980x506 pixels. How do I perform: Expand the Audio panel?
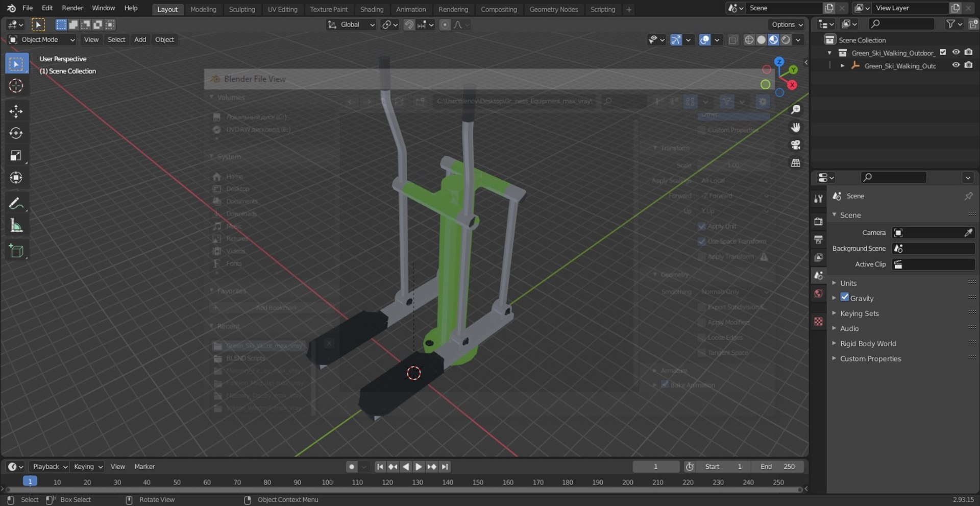[x=849, y=328]
